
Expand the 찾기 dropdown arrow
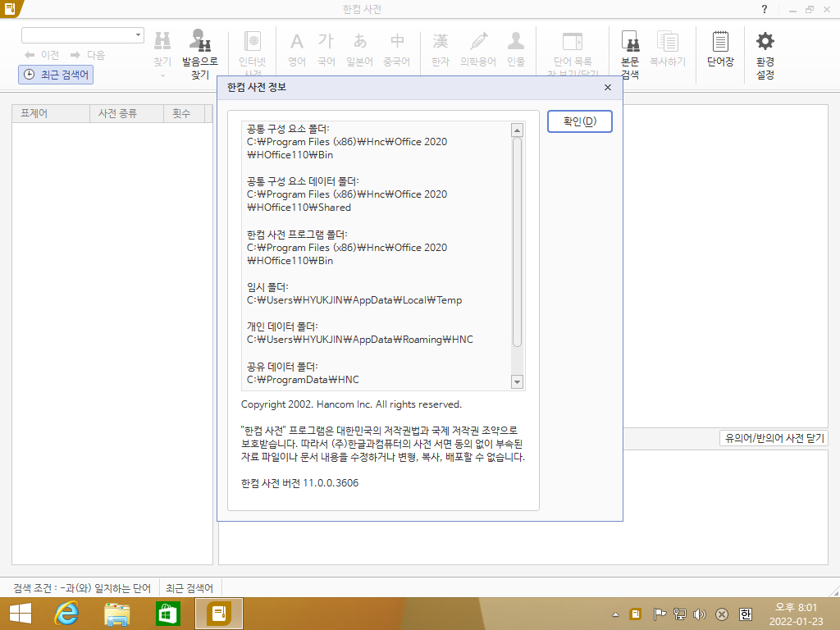162,75
